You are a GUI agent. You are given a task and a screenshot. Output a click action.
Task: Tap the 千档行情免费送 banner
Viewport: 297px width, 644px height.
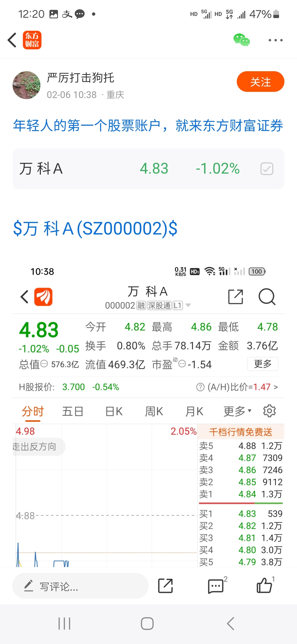tap(240, 432)
